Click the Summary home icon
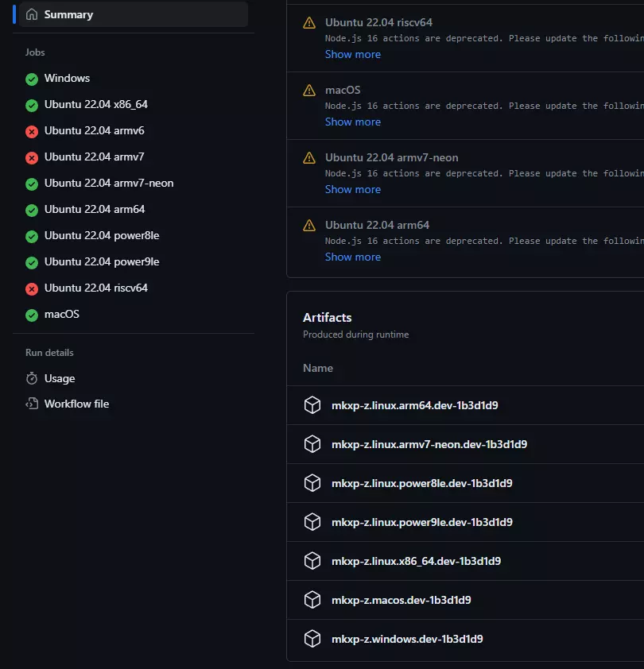This screenshot has height=669, width=644. 32,14
